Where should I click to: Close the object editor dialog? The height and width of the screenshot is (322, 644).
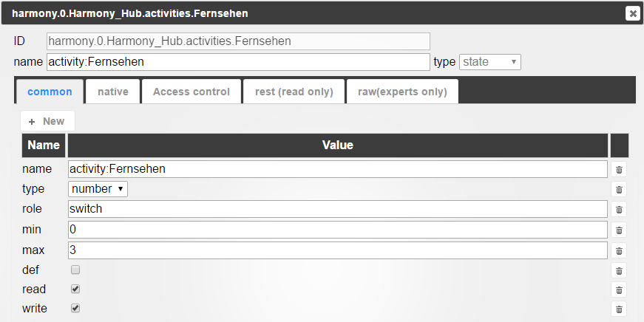tap(632, 13)
